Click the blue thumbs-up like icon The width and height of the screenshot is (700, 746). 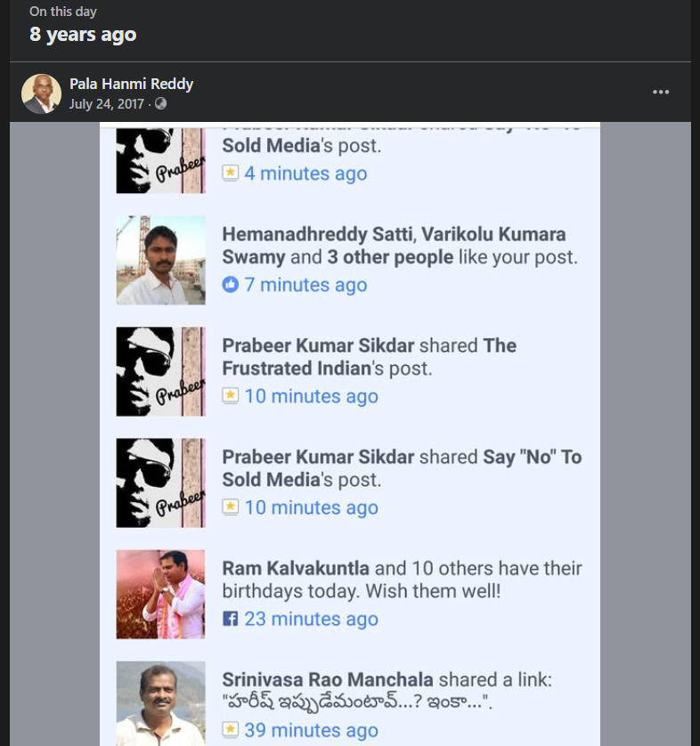(231, 285)
